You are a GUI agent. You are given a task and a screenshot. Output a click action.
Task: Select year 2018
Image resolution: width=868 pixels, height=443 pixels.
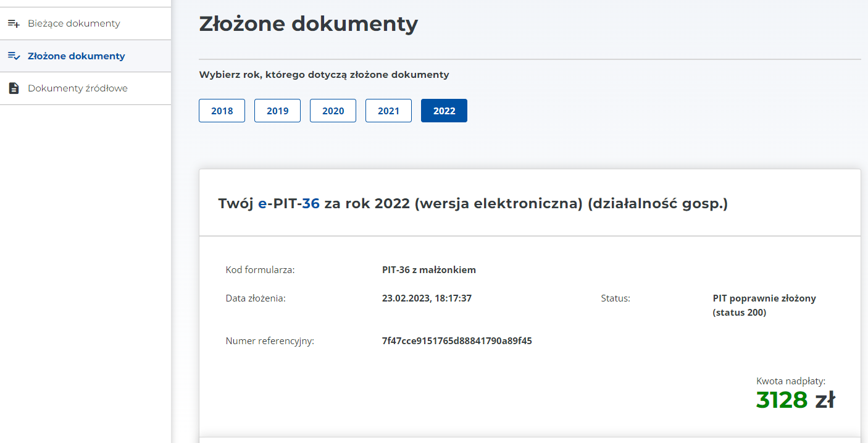click(x=222, y=111)
